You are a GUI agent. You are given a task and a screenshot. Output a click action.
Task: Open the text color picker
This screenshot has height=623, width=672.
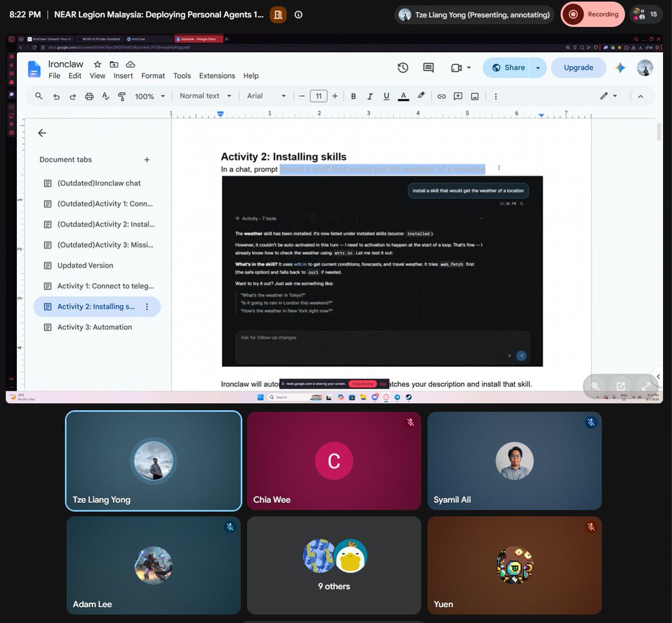click(x=403, y=96)
